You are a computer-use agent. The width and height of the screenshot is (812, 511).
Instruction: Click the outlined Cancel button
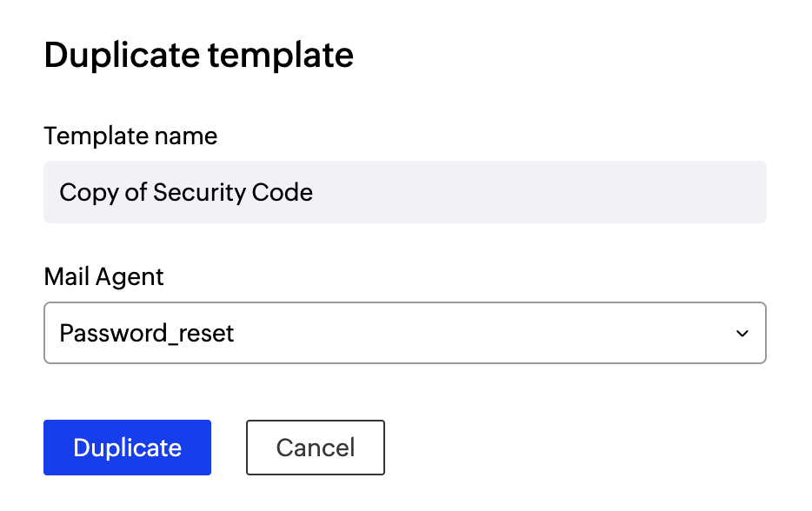tap(315, 448)
